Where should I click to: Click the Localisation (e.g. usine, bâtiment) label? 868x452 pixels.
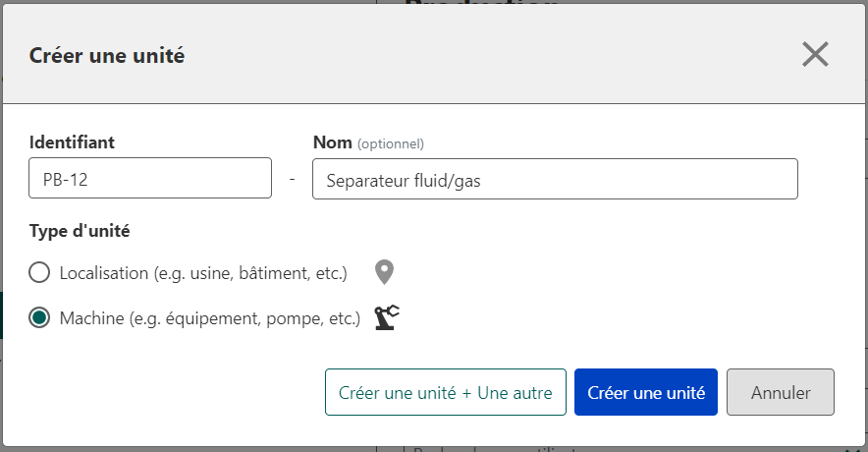203,272
